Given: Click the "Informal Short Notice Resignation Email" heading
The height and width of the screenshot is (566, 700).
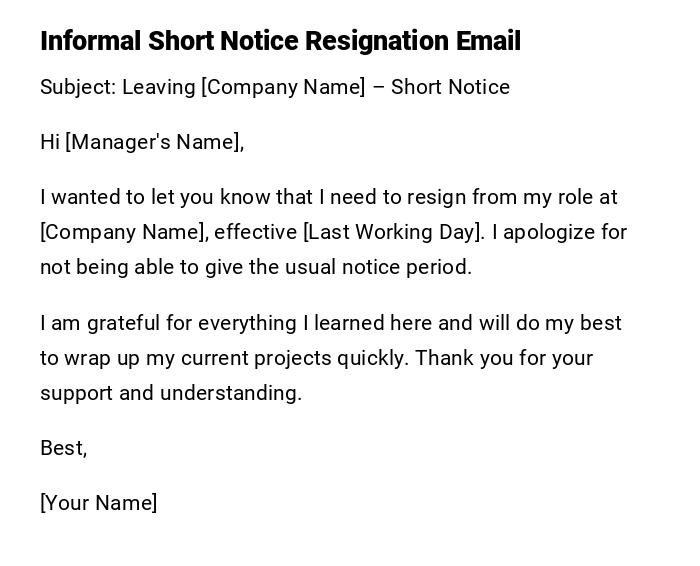Looking at the screenshot, I should tap(280, 41).
